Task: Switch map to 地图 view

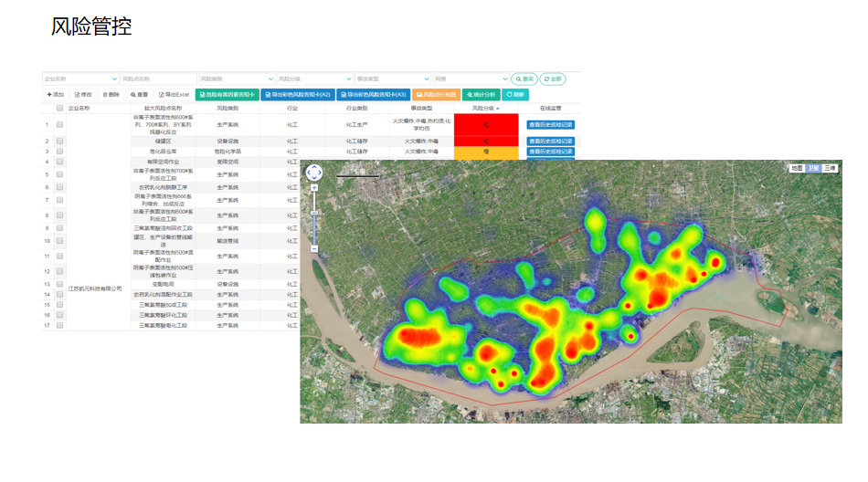Action: (797, 168)
